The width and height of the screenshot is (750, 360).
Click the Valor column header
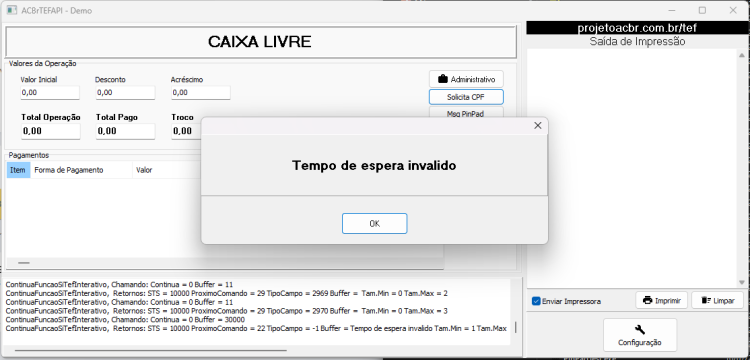[166, 170]
